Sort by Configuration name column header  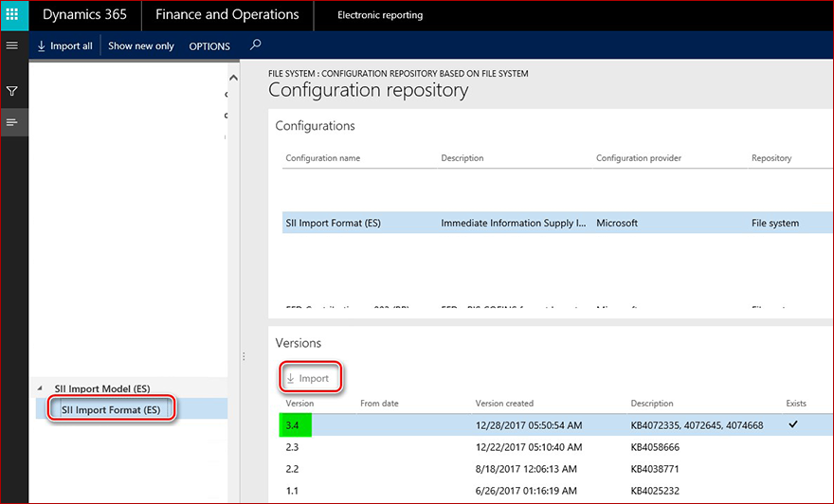(323, 158)
